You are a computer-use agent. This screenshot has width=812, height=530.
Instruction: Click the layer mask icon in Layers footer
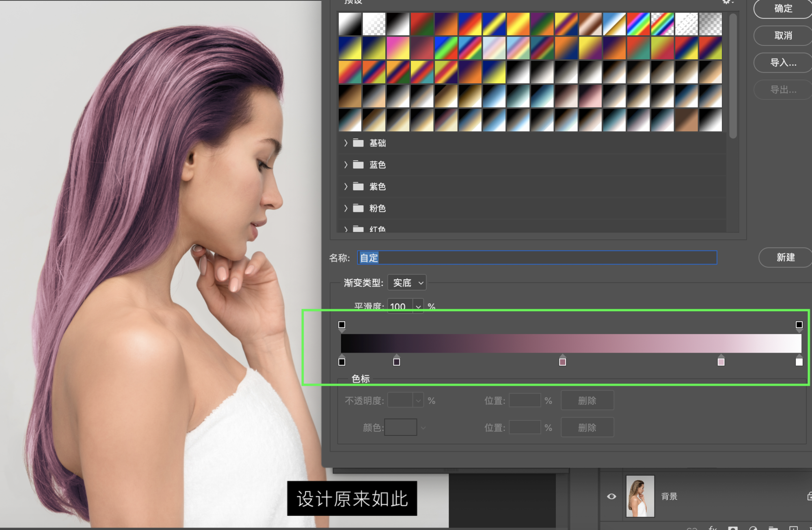coord(733,528)
